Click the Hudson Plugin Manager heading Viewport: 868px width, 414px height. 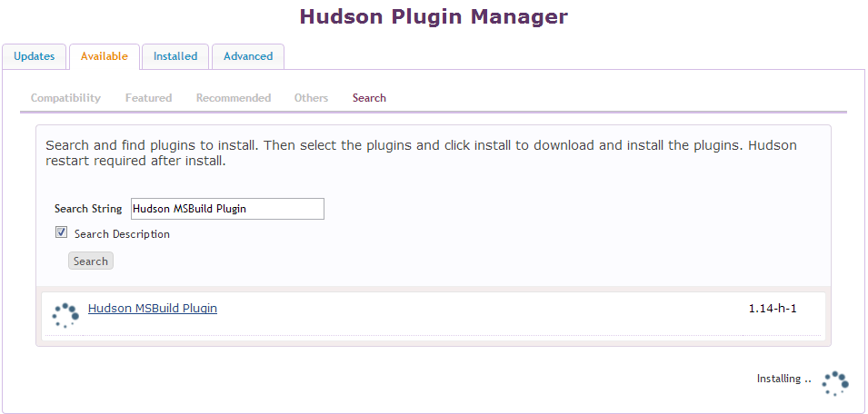tap(434, 16)
